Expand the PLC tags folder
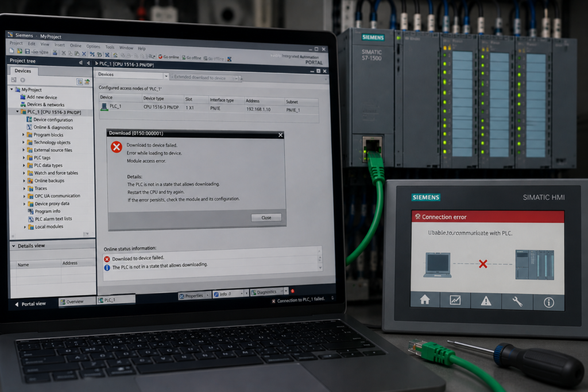This screenshot has width=588, height=392. coord(24,158)
